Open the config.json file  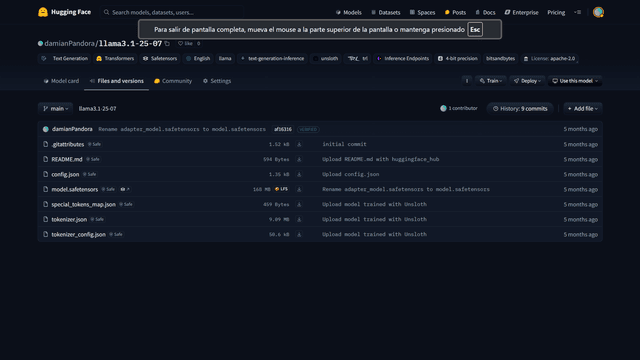(x=65, y=174)
